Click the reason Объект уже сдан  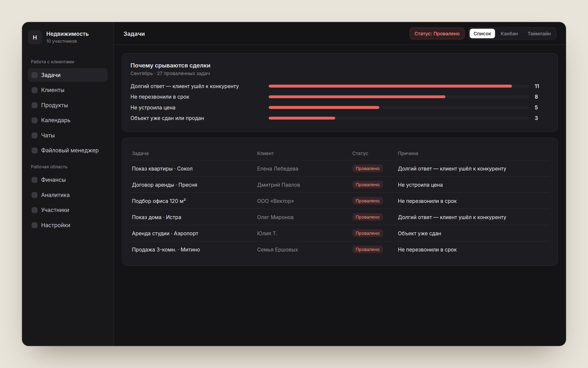tap(419, 233)
